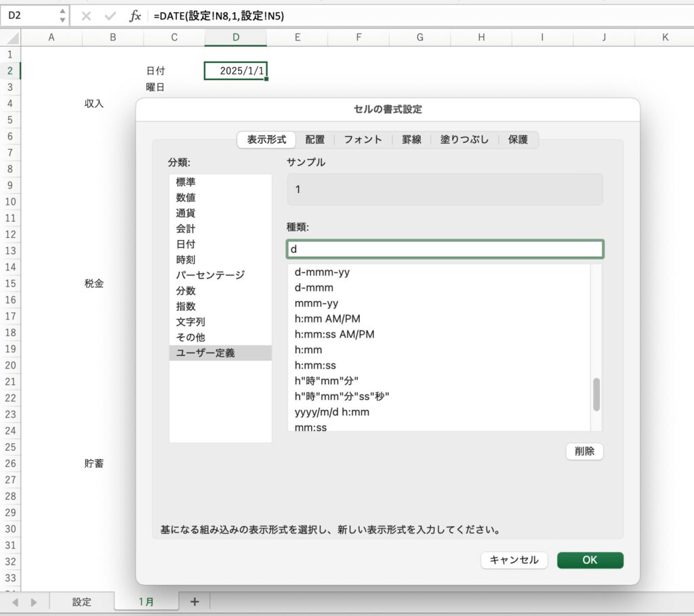This screenshot has width=694, height=616.
Task: Click the next sheet navigation arrow
Action: pos(33,602)
